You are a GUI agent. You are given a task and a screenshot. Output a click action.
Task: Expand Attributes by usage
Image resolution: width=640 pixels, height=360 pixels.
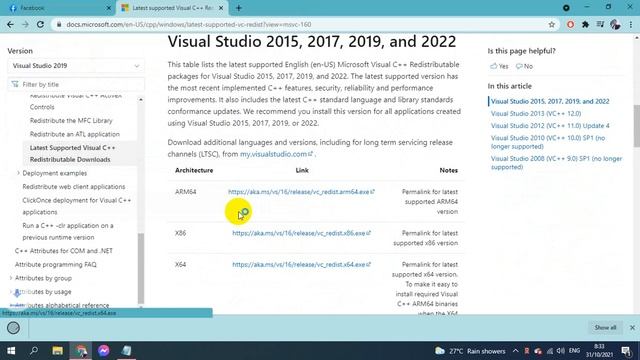(40, 292)
